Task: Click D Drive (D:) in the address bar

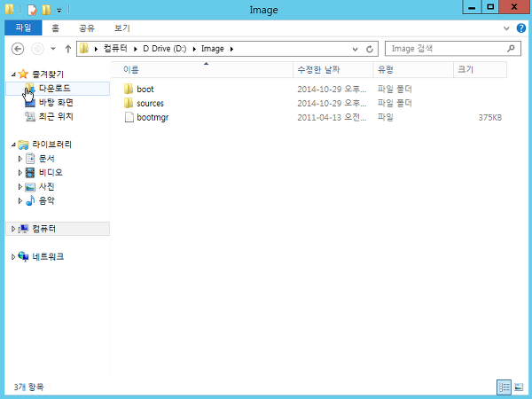Action: [x=165, y=49]
